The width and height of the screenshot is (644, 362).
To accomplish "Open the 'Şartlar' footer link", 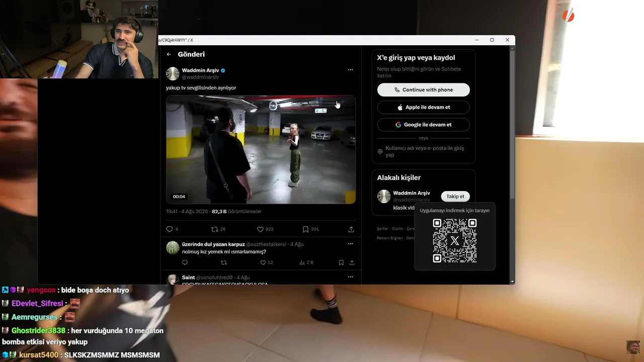I will (382, 229).
